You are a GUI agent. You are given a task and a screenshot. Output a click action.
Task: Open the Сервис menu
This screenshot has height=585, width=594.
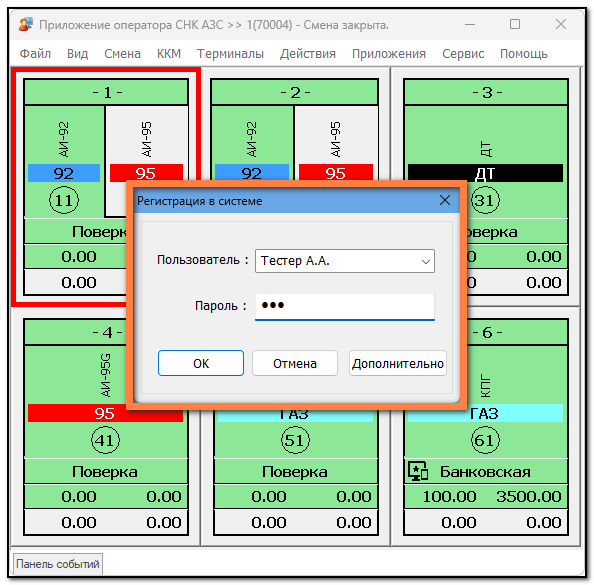tap(463, 54)
